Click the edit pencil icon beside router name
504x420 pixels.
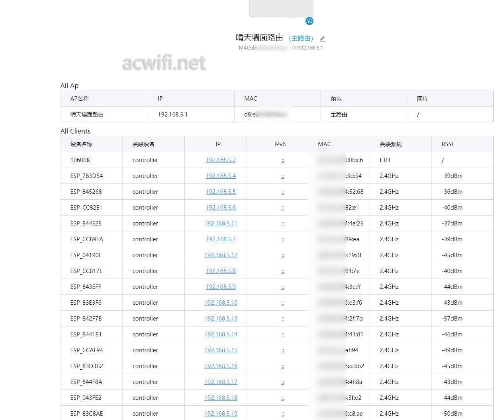(x=323, y=39)
